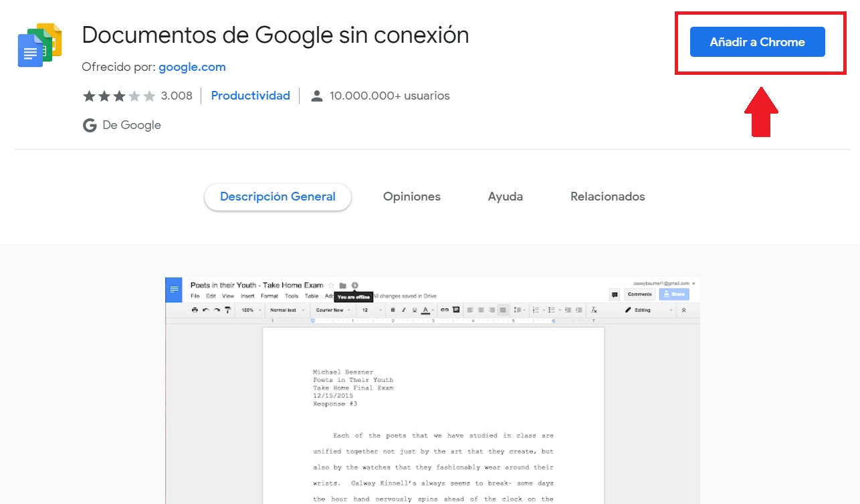Toggle underline in the Docs toolbar
Image resolution: width=860 pixels, height=504 pixels.
click(x=415, y=310)
